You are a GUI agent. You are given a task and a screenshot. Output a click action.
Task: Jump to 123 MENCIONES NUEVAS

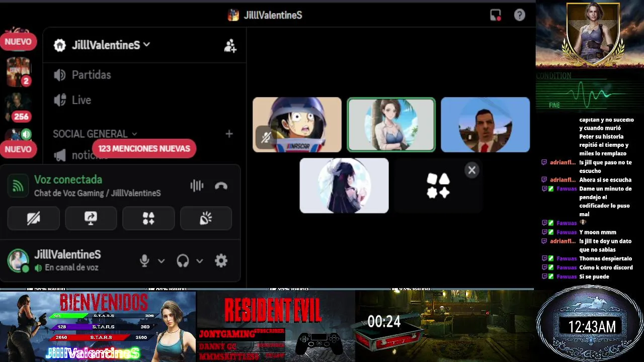[144, 148]
